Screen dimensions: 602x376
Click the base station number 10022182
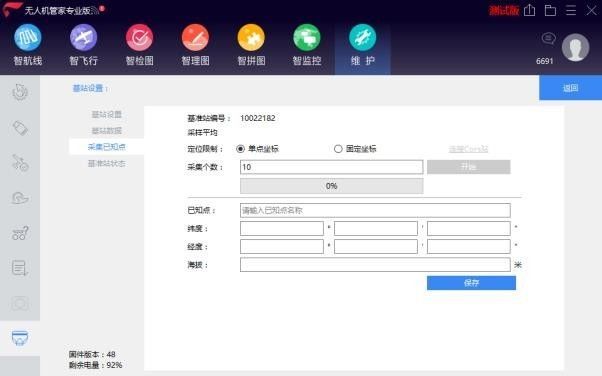coord(258,118)
